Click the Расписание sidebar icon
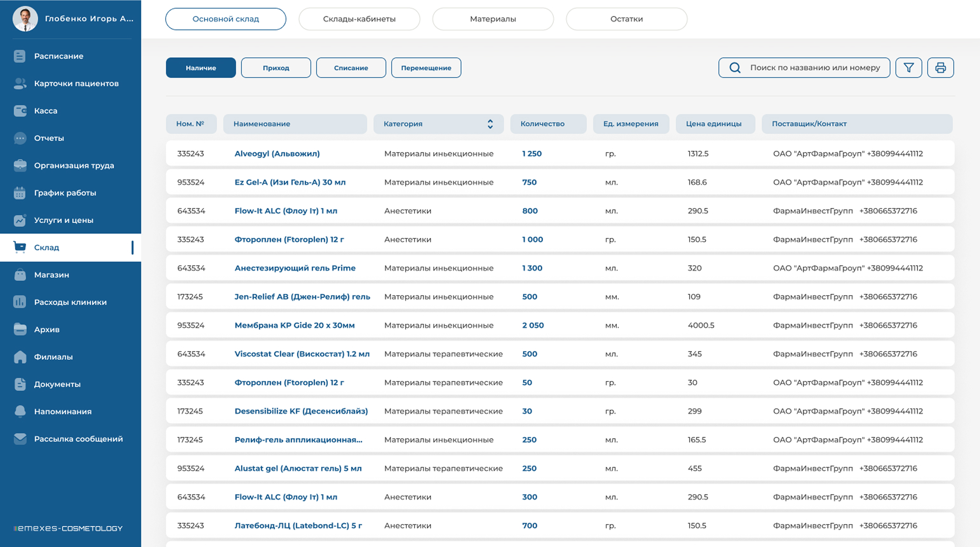 19,56
